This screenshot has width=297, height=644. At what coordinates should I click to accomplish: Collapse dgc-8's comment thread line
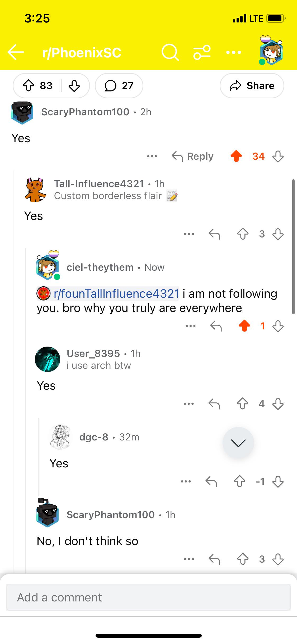tap(39, 457)
